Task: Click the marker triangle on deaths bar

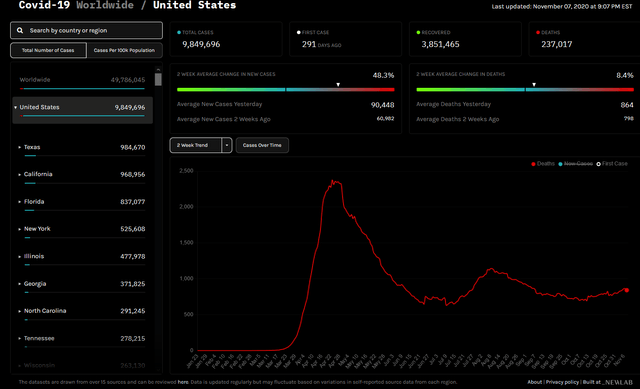Action: point(534,84)
